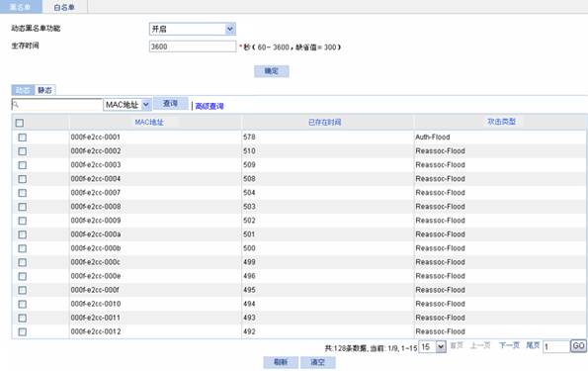Sort by the MAC地址 column header
The height and width of the screenshot is (371, 588).
pos(149,122)
